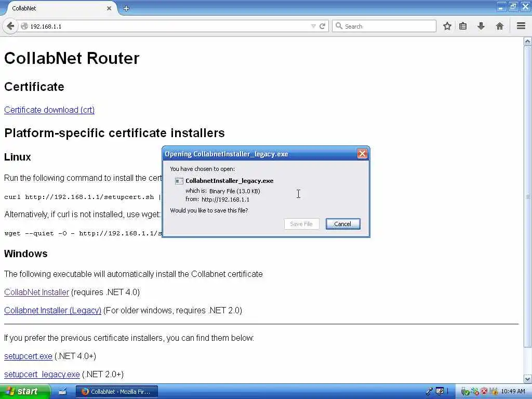Click the network connection tray icon
Viewport: 532px width, 399px height.
pyautogui.click(x=475, y=392)
